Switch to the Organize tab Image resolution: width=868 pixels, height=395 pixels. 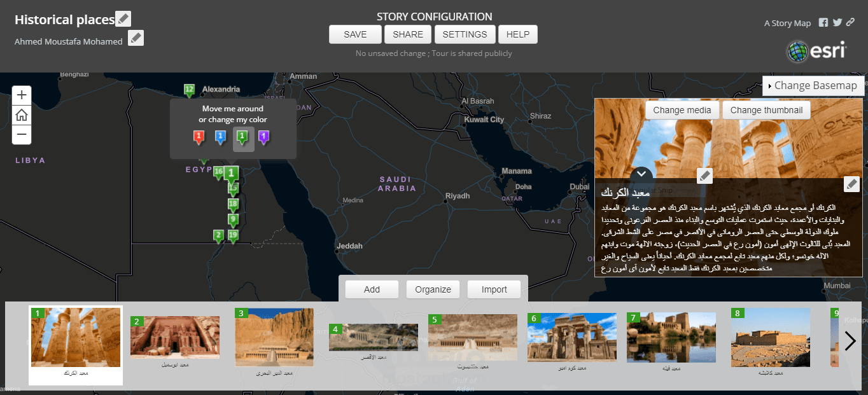(433, 289)
